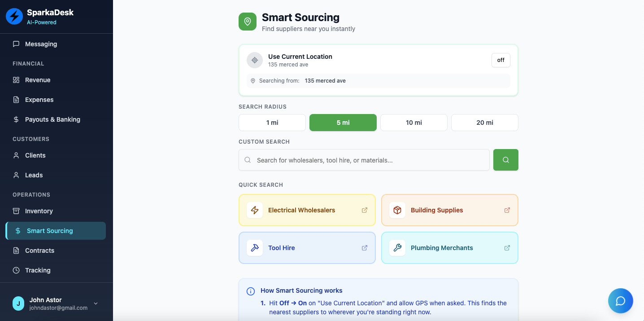644x321 pixels.
Task: Search Building Supplies quick card
Action: 450,210
